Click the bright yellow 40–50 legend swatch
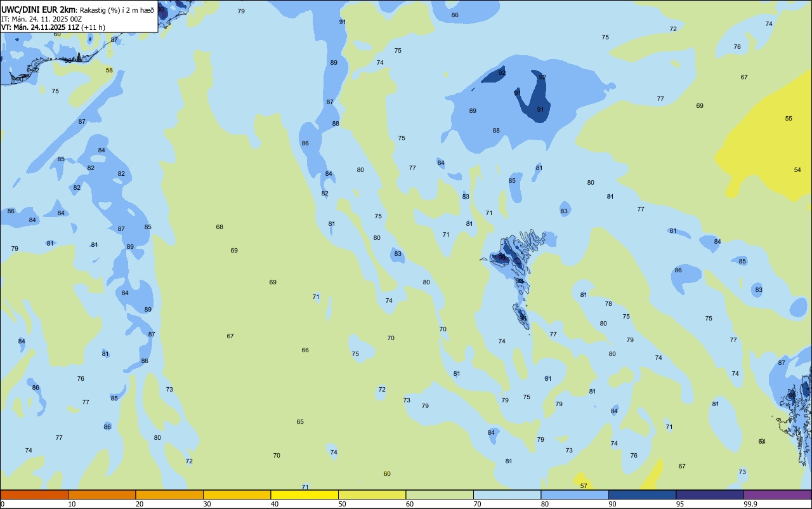 [x=304, y=494]
